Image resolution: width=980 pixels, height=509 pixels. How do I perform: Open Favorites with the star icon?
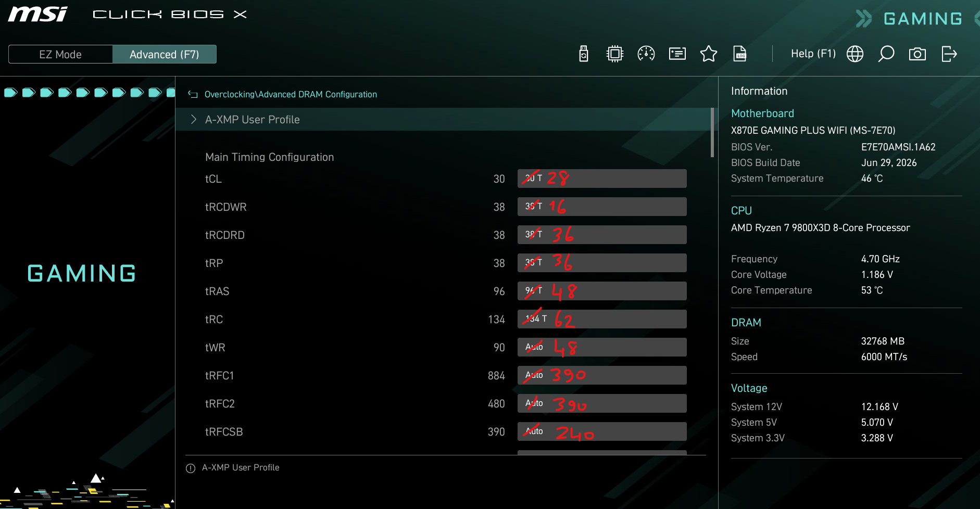click(x=709, y=54)
